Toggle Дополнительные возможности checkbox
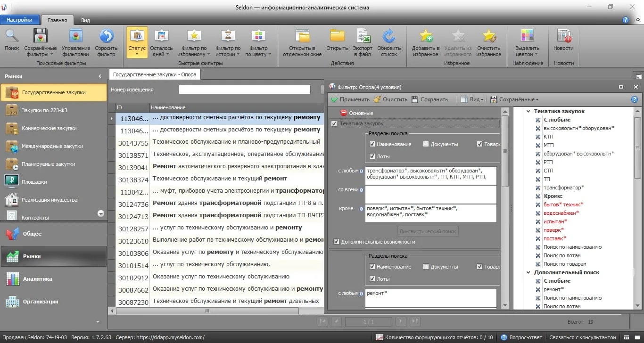This screenshot has height=343, width=644. coord(336,242)
